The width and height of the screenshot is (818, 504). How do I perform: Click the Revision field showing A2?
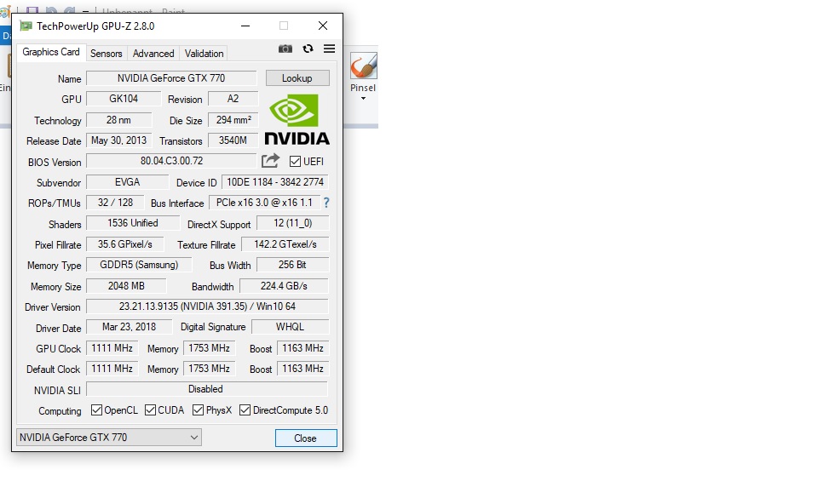pos(233,99)
